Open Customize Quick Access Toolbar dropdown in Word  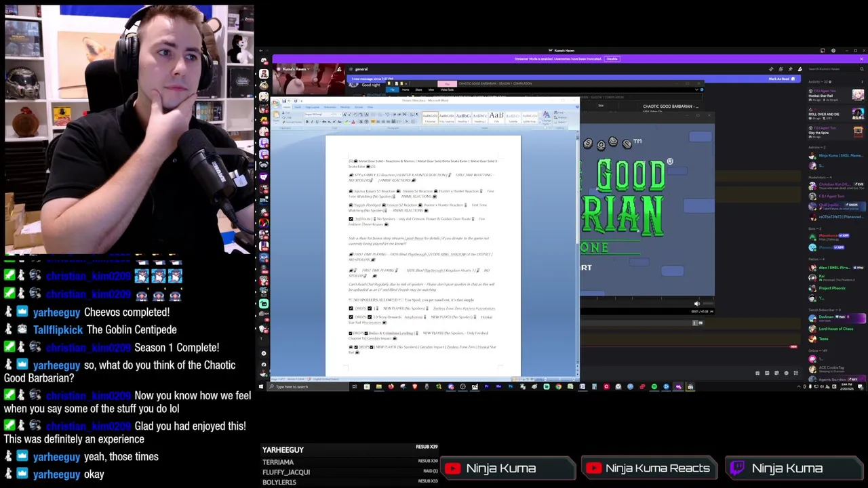point(301,101)
